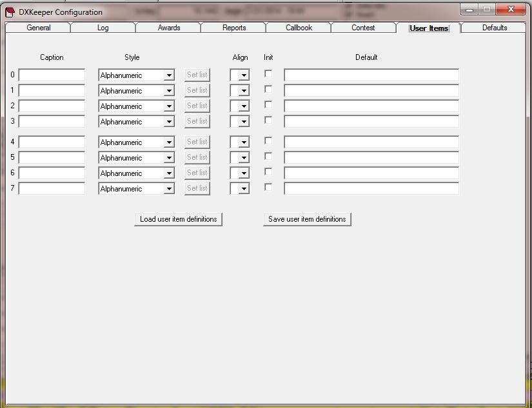532x408 pixels.
Task: Go to the Awards tab
Action: [168, 28]
